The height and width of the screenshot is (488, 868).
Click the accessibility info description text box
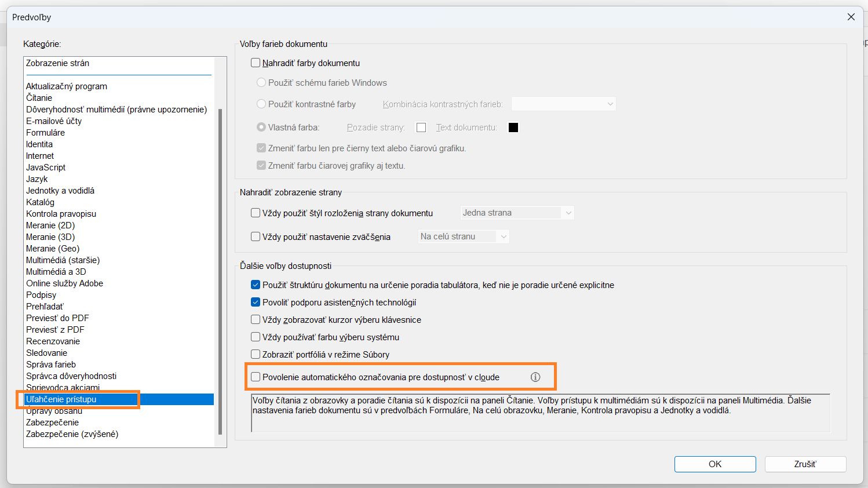click(x=541, y=413)
